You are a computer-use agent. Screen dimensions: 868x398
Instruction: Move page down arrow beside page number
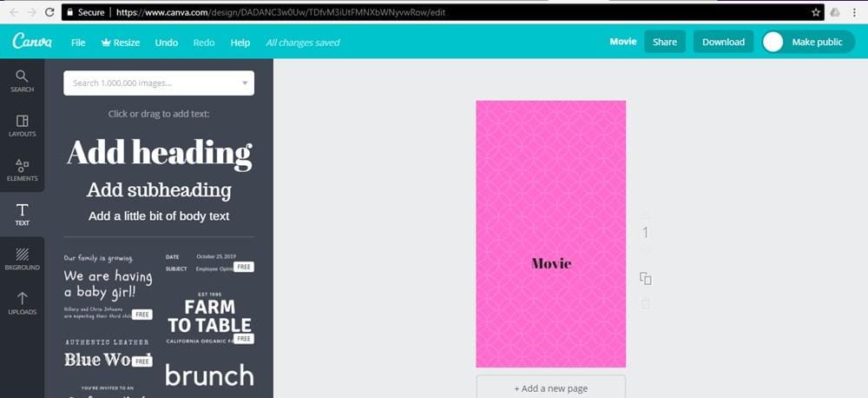(x=646, y=252)
